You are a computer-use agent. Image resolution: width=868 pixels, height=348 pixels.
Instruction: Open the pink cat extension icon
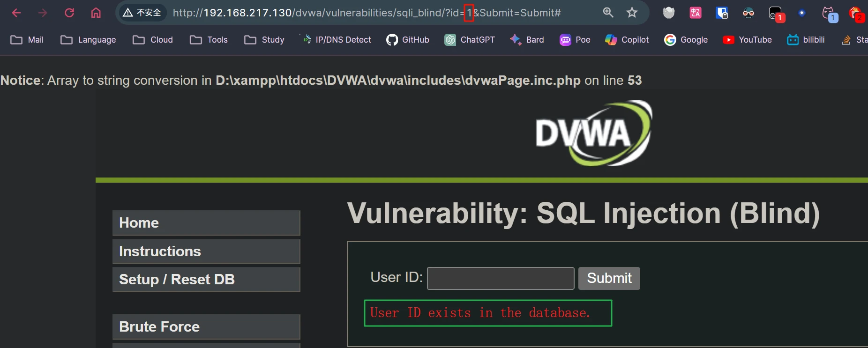(830, 14)
